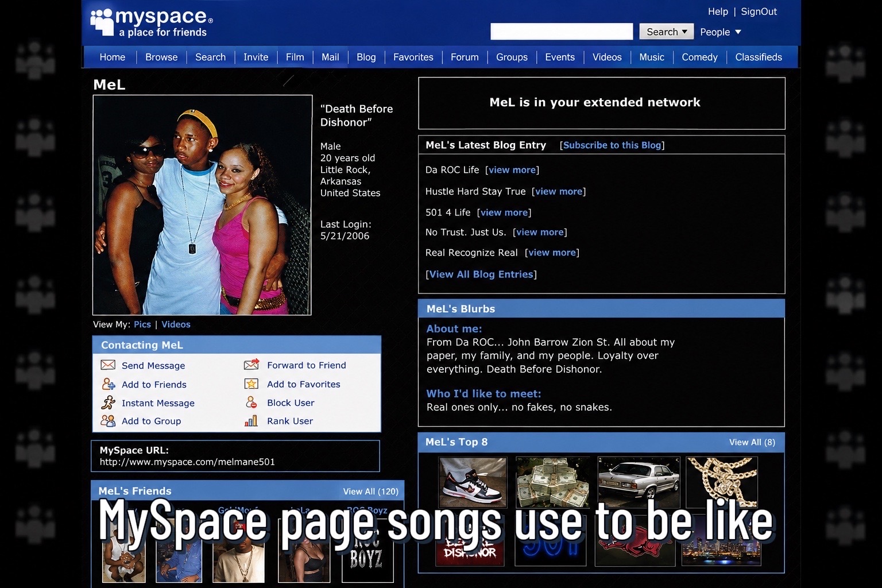882x588 pixels.
Task: Open Film in the navigation bar
Action: click(295, 57)
